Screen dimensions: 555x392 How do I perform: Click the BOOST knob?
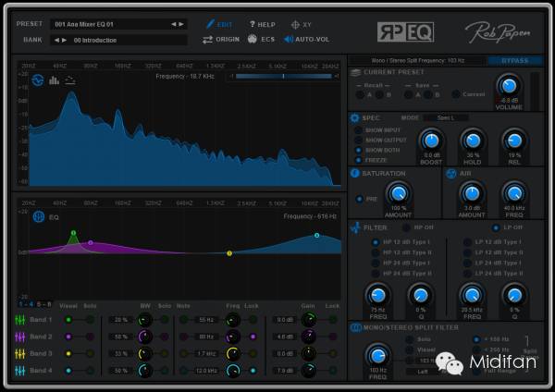[x=431, y=141]
